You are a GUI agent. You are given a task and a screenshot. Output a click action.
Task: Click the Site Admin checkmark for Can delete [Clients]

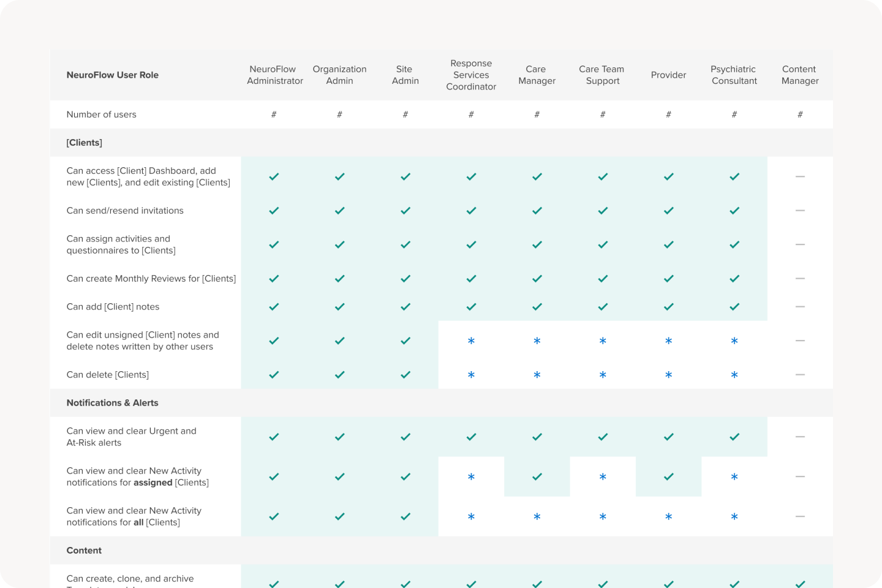405,375
